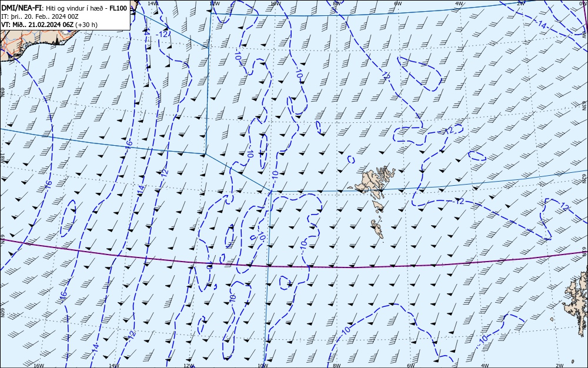
Task: Click the main Faroe Islands landmass
Action: (x=376, y=182)
